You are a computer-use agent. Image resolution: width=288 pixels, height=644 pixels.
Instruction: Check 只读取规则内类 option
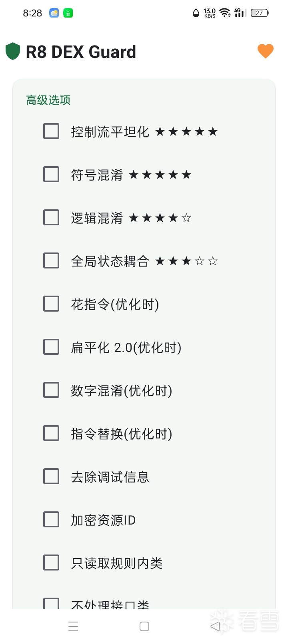coord(51,563)
